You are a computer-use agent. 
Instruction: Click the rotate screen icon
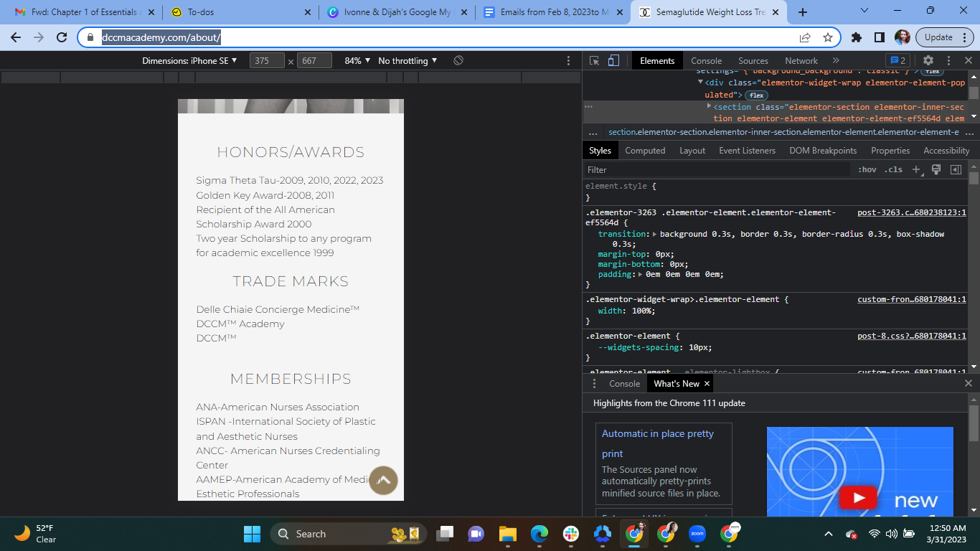click(x=458, y=61)
